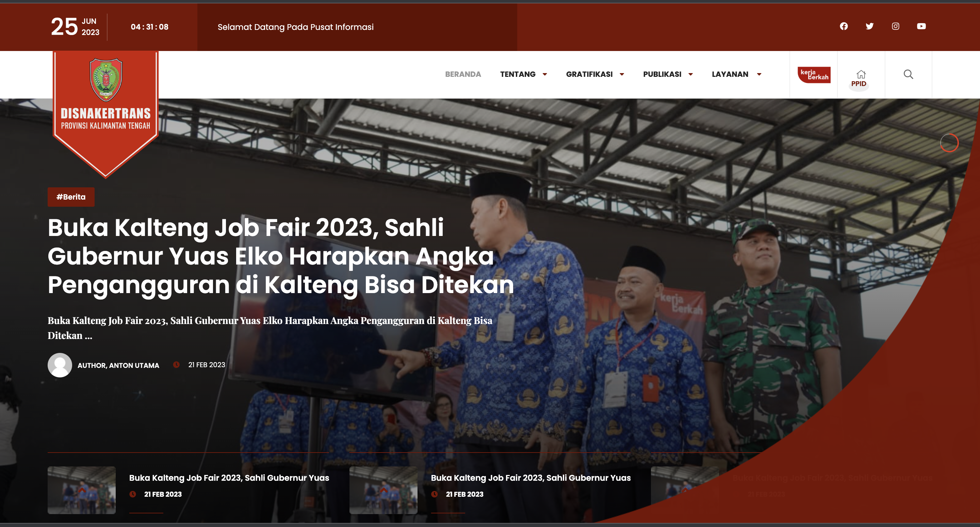
Task: Go to the Beranda menu item
Action: pos(463,74)
